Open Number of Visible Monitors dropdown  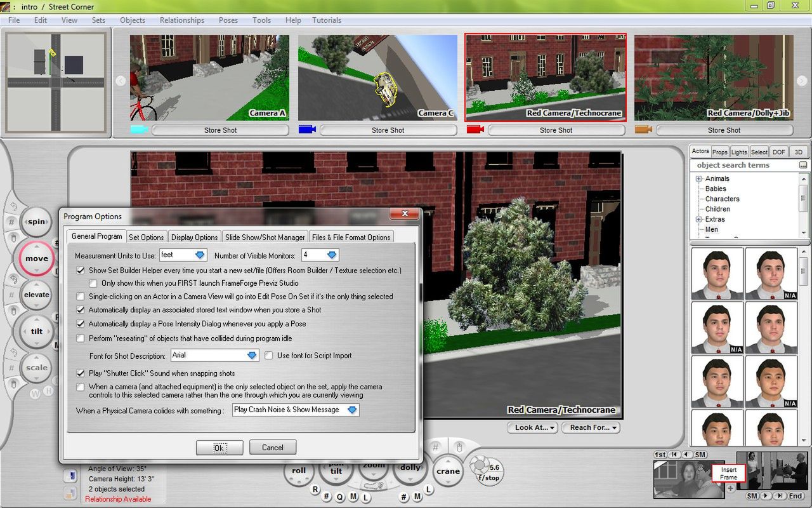point(320,255)
